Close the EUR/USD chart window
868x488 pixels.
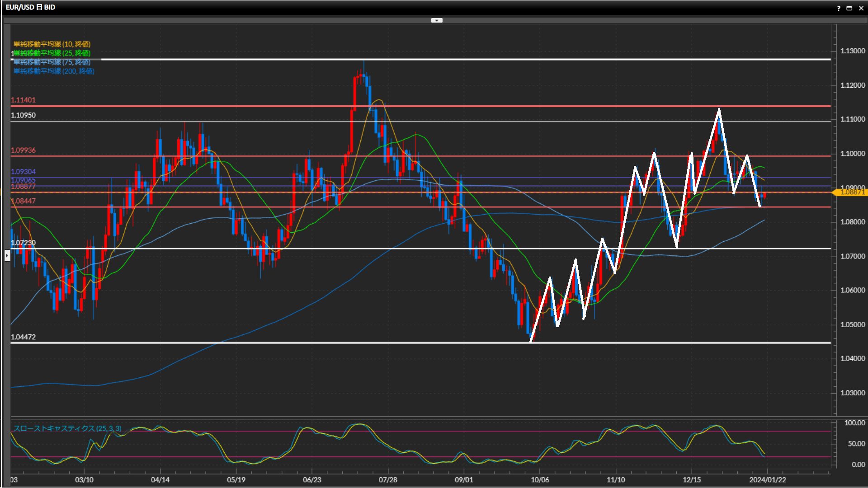(861, 8)
